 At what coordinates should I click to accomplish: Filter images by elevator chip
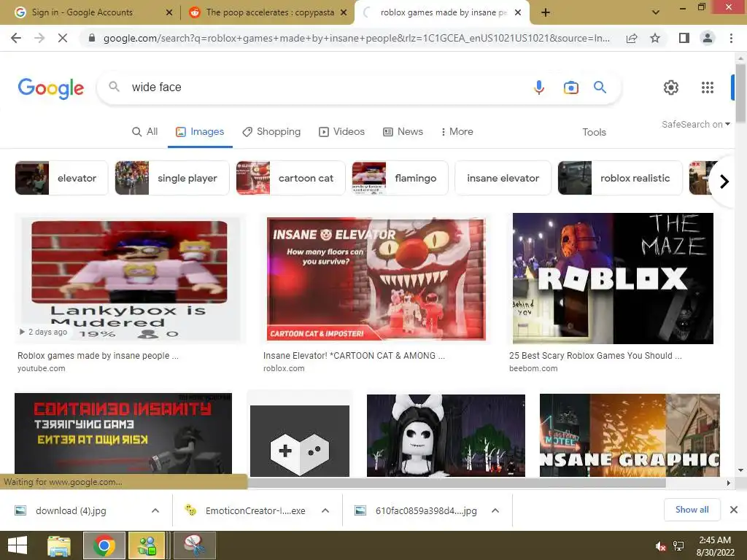(x=61, y=178)
